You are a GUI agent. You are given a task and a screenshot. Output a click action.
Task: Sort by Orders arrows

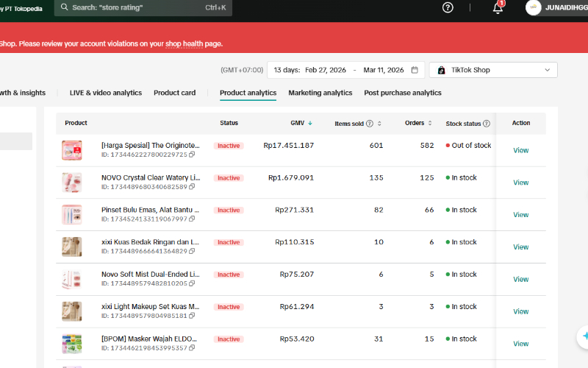[x=430, y=123]
